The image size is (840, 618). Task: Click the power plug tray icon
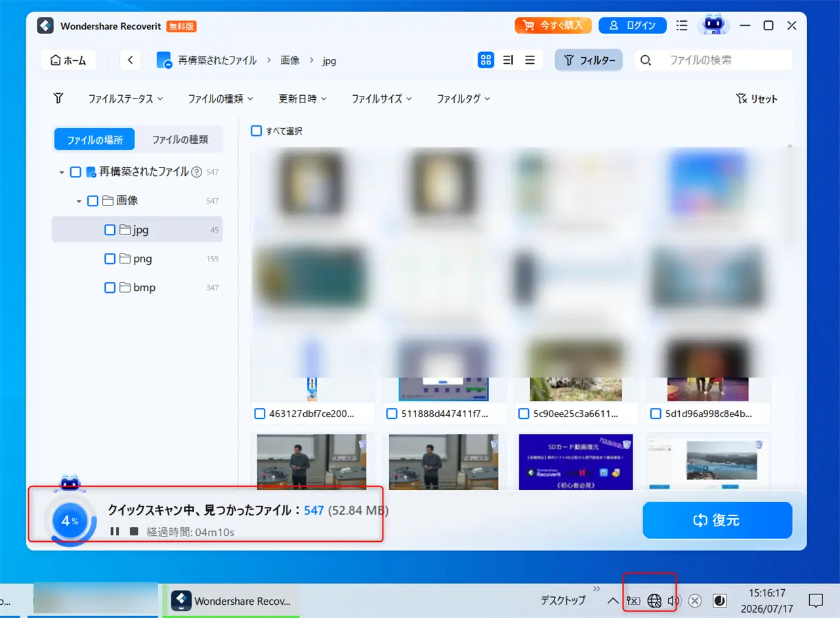coord(633,600)
